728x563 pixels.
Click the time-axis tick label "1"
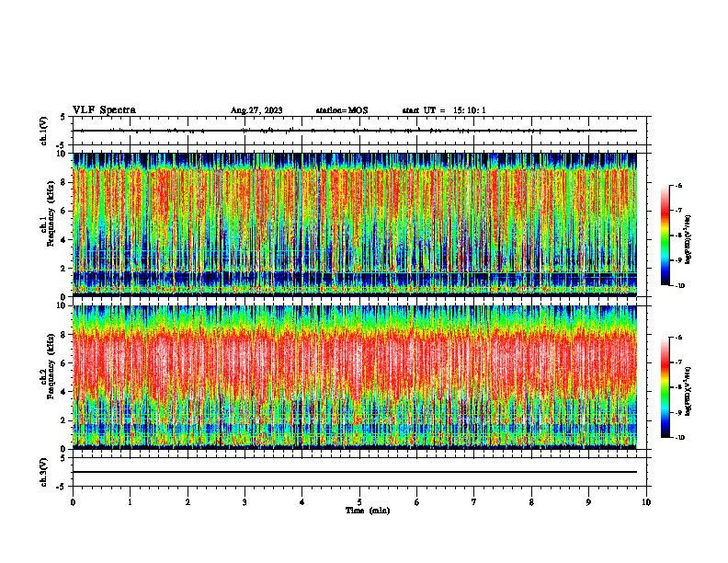pos(130,502)
